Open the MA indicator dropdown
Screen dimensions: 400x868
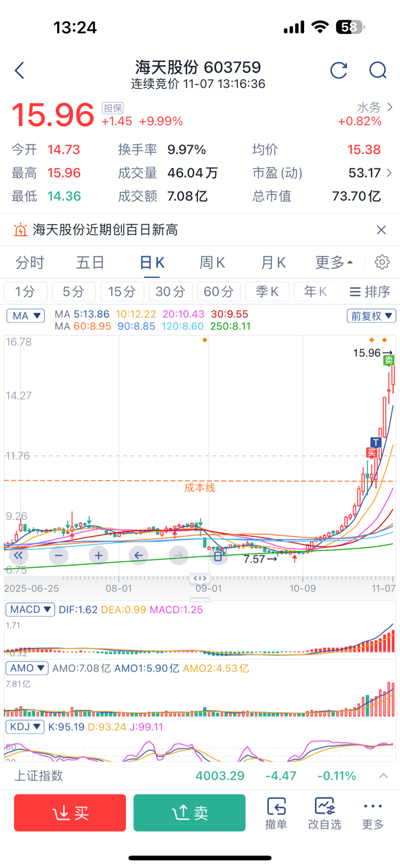[26, 315]
